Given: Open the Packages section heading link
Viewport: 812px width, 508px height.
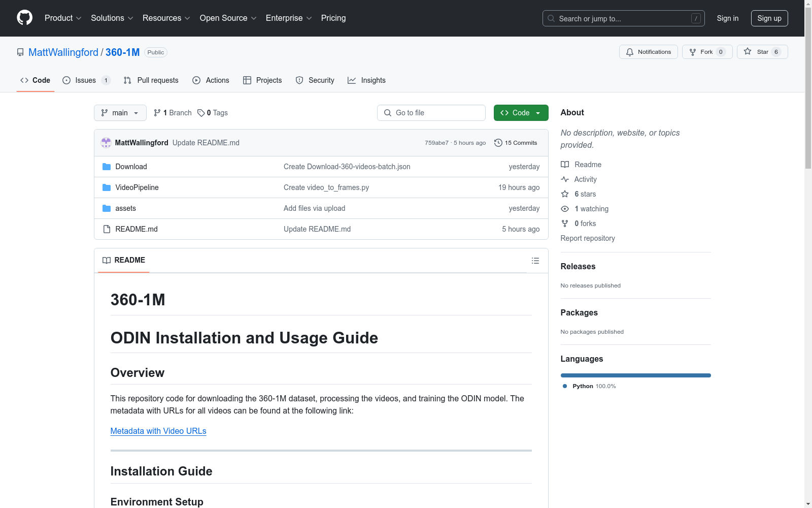Looking at the screenshot, I should (579, 312).
